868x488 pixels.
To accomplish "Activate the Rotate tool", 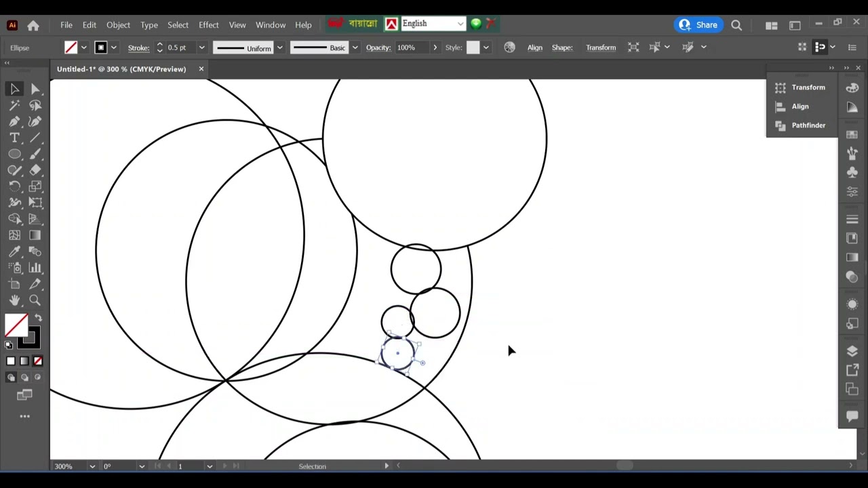I will click(14, 186).
